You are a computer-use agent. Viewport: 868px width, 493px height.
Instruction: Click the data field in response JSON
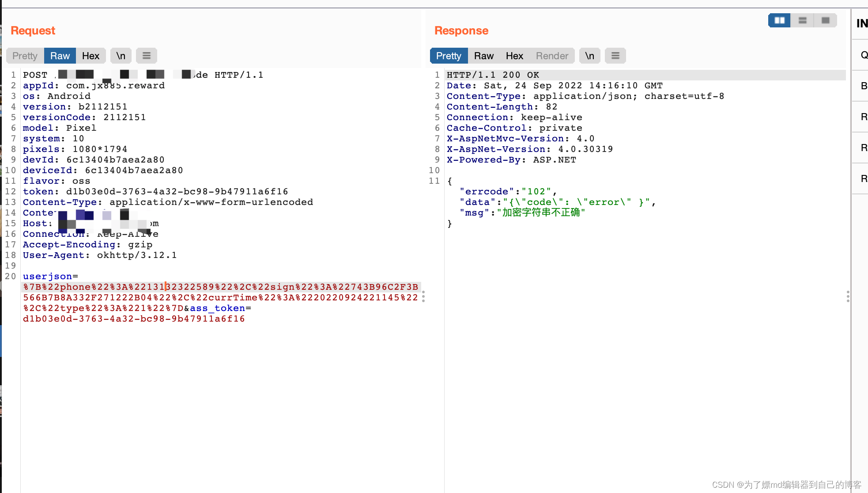pos(557,202)
